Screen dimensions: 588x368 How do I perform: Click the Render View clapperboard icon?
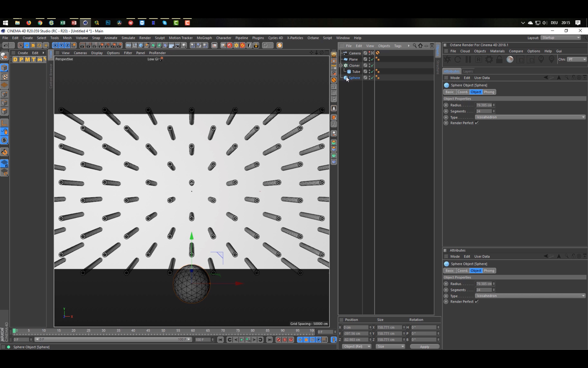82,45
